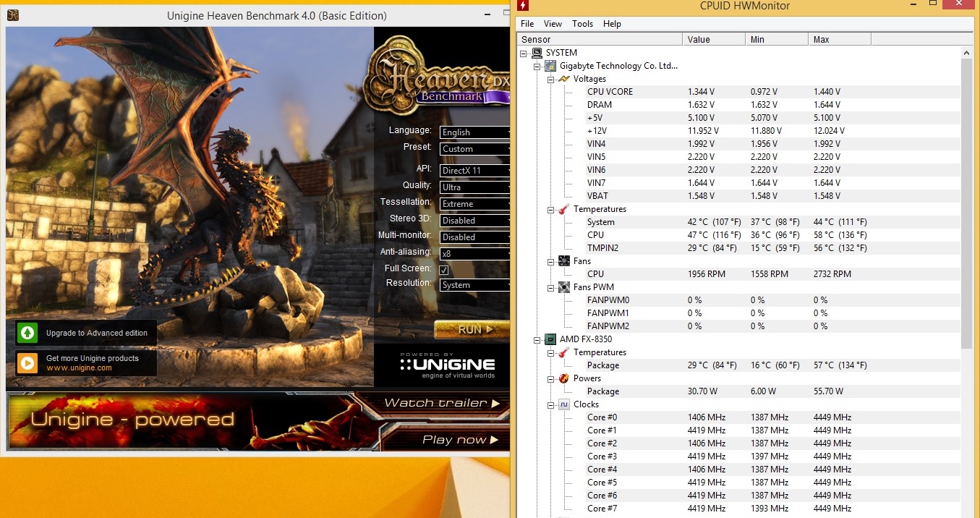Click the www.unigine.com link
Viewport: 980px width, 518px height.
pyautogui.click(x=79, y=368)
